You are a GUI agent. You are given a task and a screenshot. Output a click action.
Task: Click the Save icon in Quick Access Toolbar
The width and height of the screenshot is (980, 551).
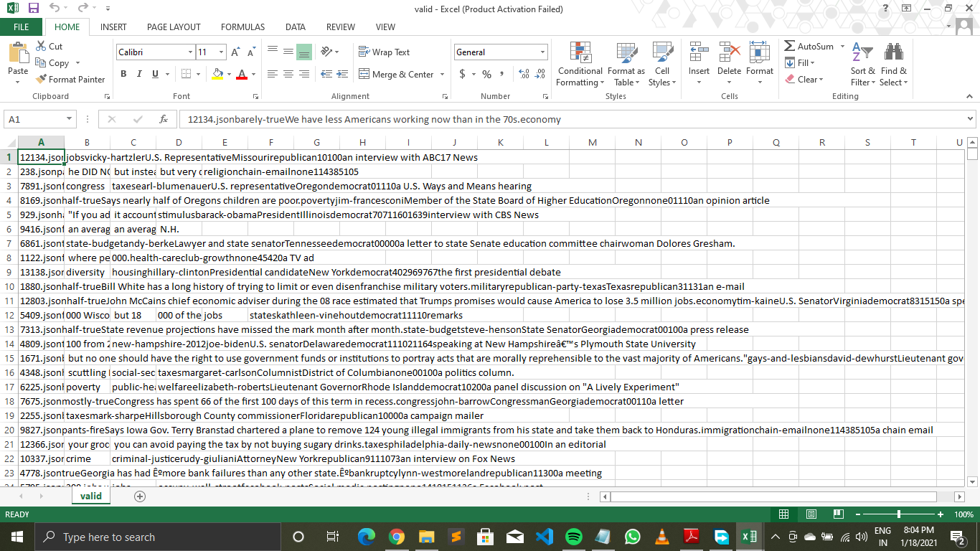(x=34, y=9)
